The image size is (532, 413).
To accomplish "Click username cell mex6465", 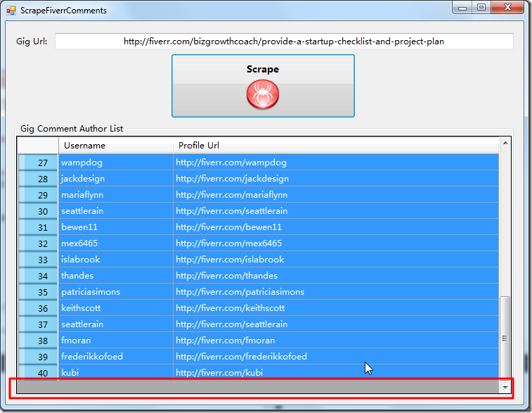I will coord(116,243).
